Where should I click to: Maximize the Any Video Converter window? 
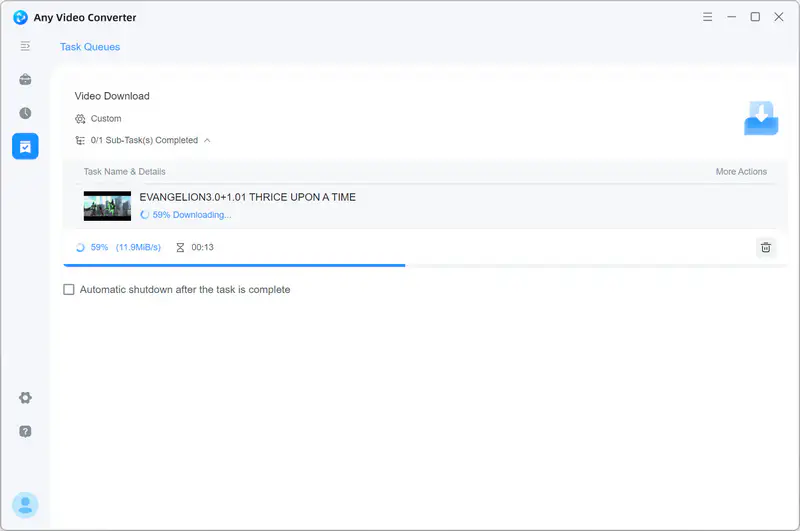click(755, 17)
